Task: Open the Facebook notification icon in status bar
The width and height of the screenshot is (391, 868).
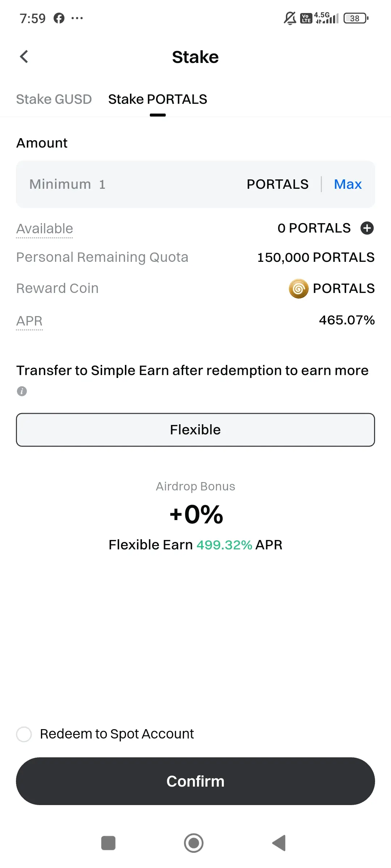Action: (59, 18)
